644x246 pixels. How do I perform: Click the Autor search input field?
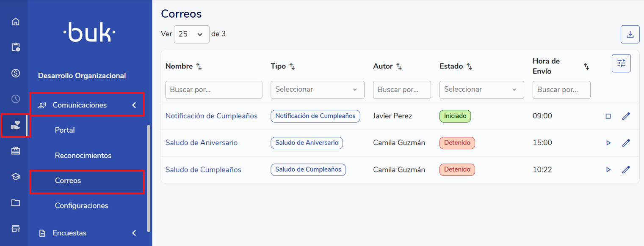coord(401,90)
